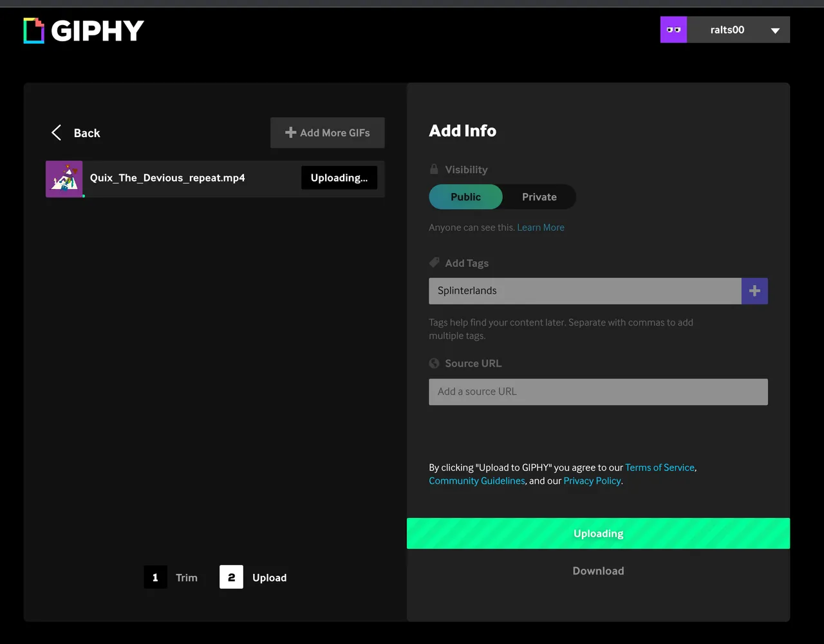Add tag with the plus button
Image resolution: width=824 pixels, height=644 pixels.
(x=754, y=291)
